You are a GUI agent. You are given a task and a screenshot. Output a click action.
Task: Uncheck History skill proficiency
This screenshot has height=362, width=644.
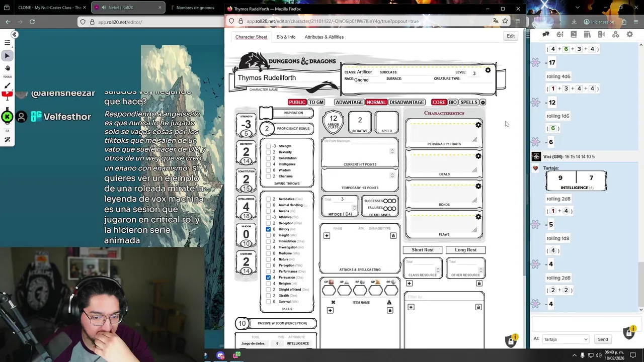pyautogui.click(x=268, y=229)
